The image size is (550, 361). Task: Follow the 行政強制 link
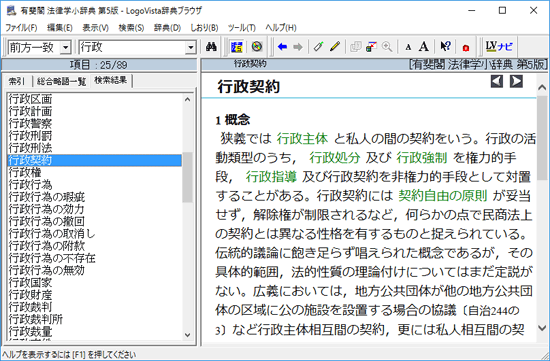pos(422,158)
